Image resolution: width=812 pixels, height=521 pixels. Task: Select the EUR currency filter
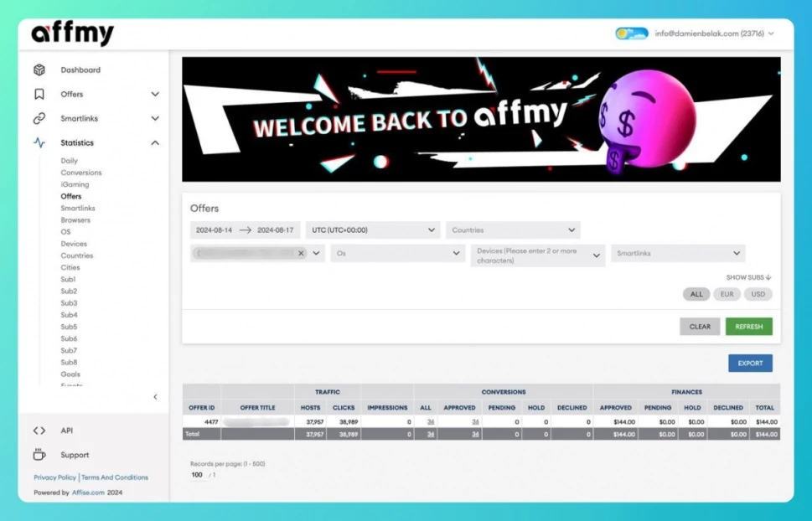(x=727, y=294)
